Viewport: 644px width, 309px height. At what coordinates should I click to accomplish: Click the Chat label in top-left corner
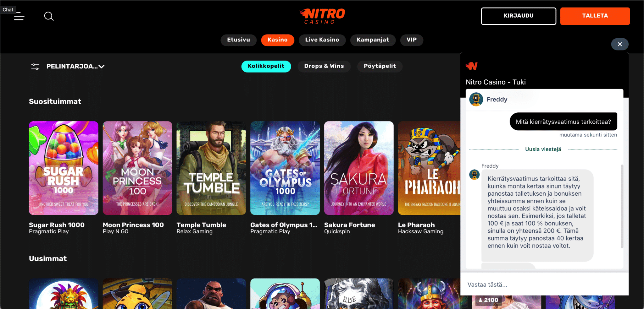[x=8, y=10]
